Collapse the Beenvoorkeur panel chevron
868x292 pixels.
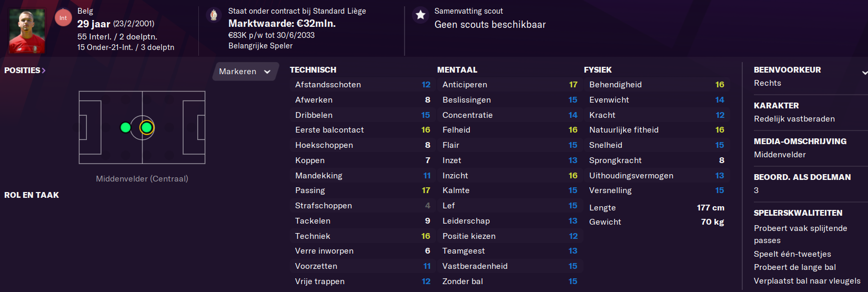coord(864,72)
